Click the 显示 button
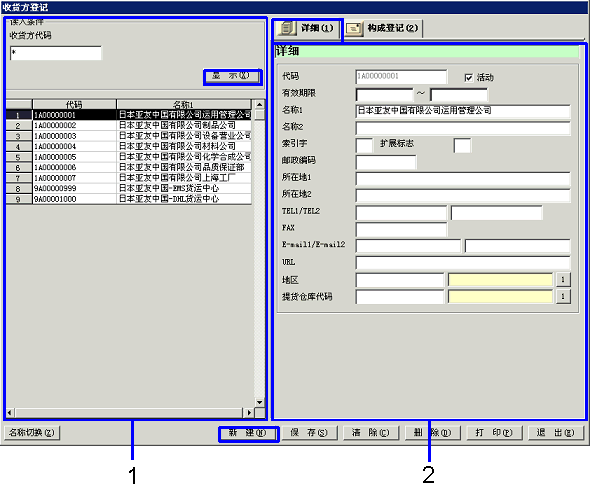Viewport: 590px width, 491px height. 232,76
